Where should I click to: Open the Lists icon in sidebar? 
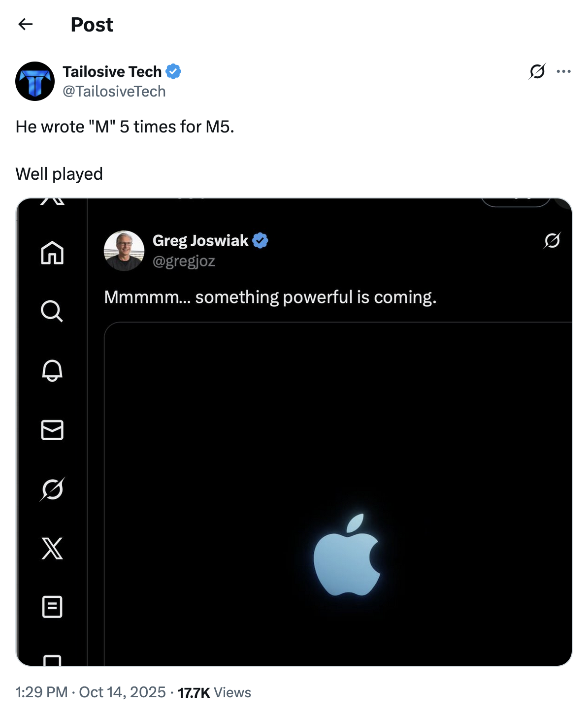pyautogui.click(x=52, y=607)
